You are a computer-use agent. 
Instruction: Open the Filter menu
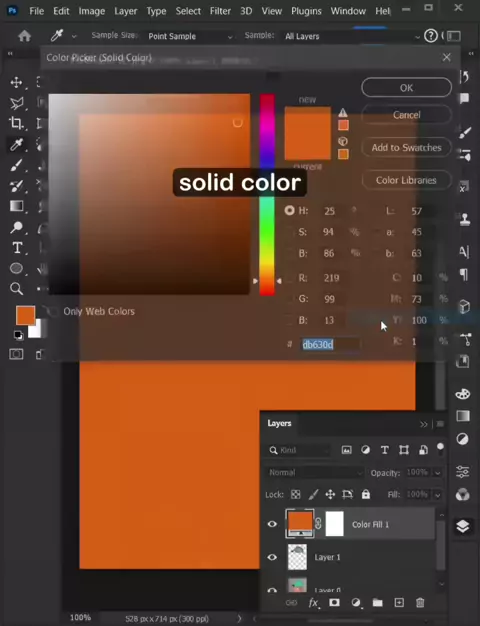[220, 11]
